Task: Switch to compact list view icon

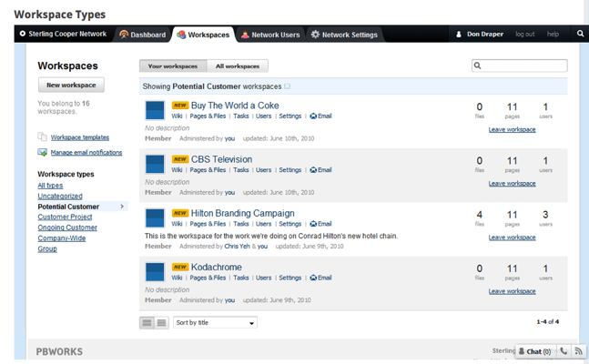Action: [x=161, y=323]
